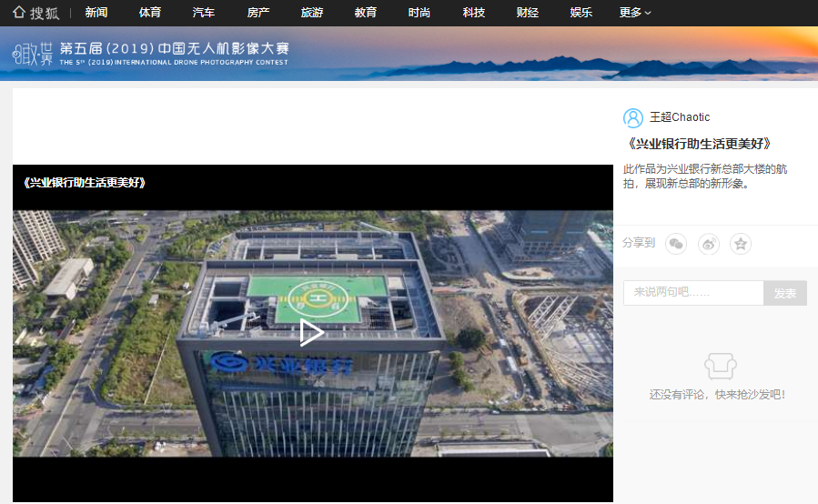Open the 汽车 auto section

(204, 13)
